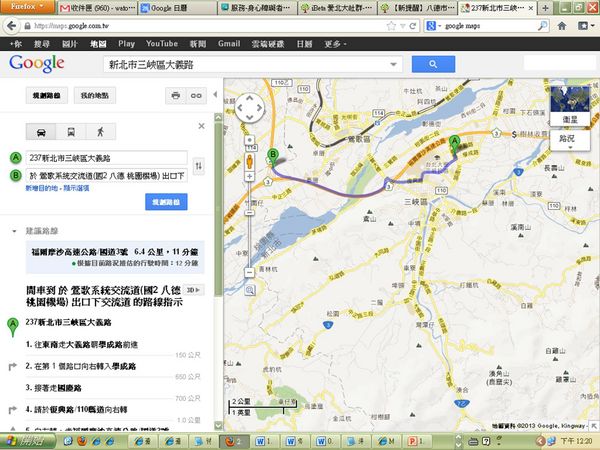This screenshot has width=600, height=450.
Task: Open YouTube in the Google top bar
Action: [x=161, y=44]
